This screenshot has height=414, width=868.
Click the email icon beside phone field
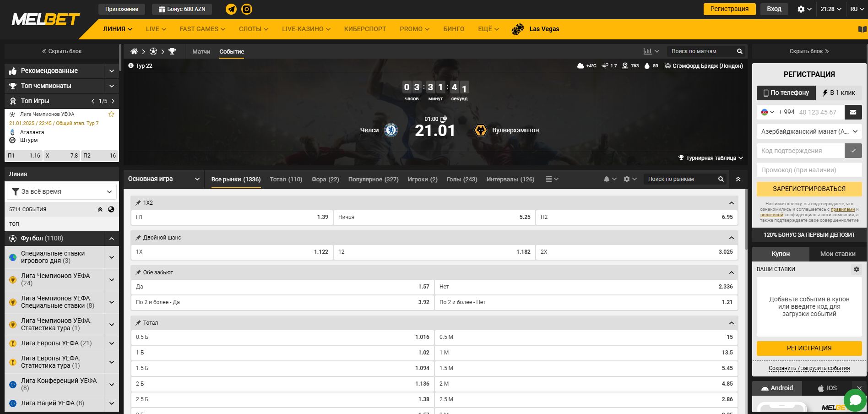click(853, 112)
